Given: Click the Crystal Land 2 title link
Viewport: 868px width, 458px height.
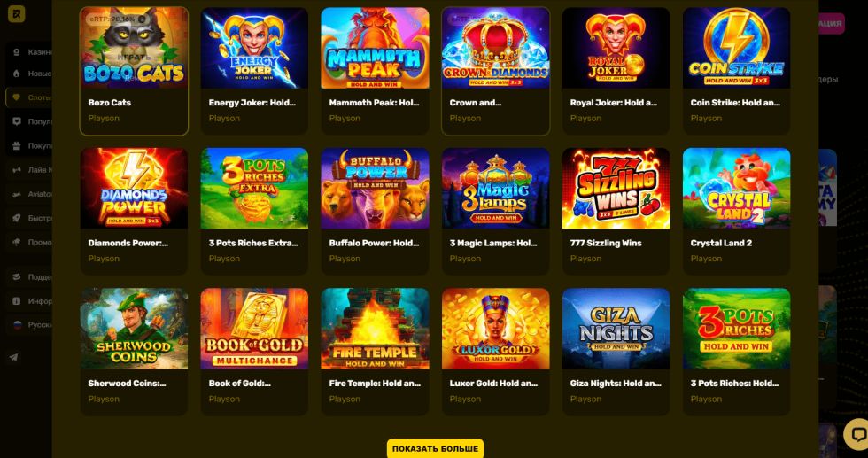Looking at the screenshot, I should tap(721, 243).
